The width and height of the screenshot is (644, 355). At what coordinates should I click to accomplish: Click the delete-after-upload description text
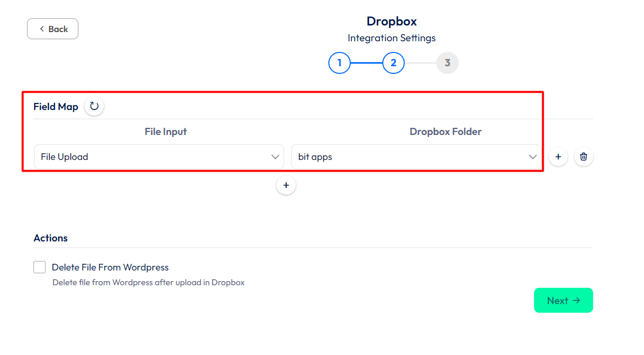[148, 282]
